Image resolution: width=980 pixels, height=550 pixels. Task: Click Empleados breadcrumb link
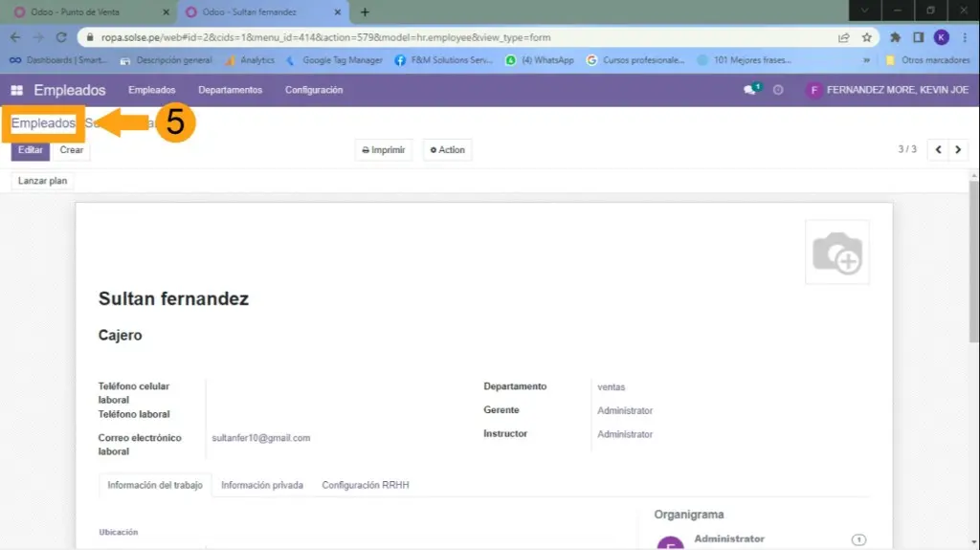click(43, 123)
